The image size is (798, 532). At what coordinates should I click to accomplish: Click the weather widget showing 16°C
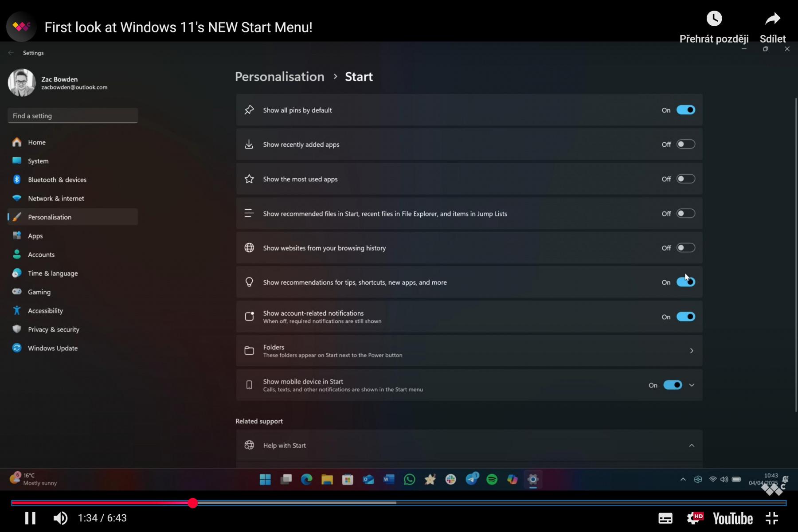point(34,479)
